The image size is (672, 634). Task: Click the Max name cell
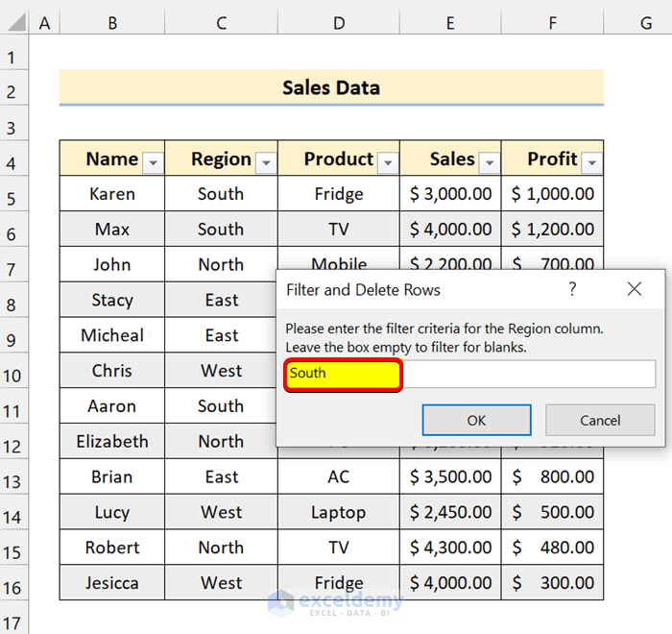[x=112, y=229]
